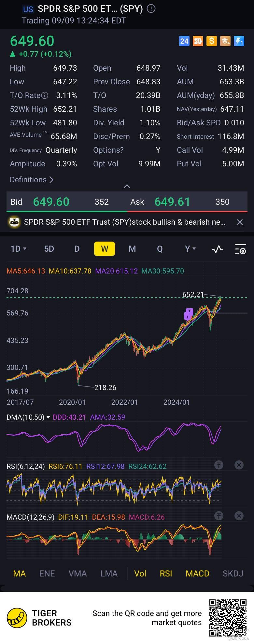Image resolution: width=254 pixels, height=644 pixels.
Task: Pin the RSI indicator to top
Action: coord(219,465)
